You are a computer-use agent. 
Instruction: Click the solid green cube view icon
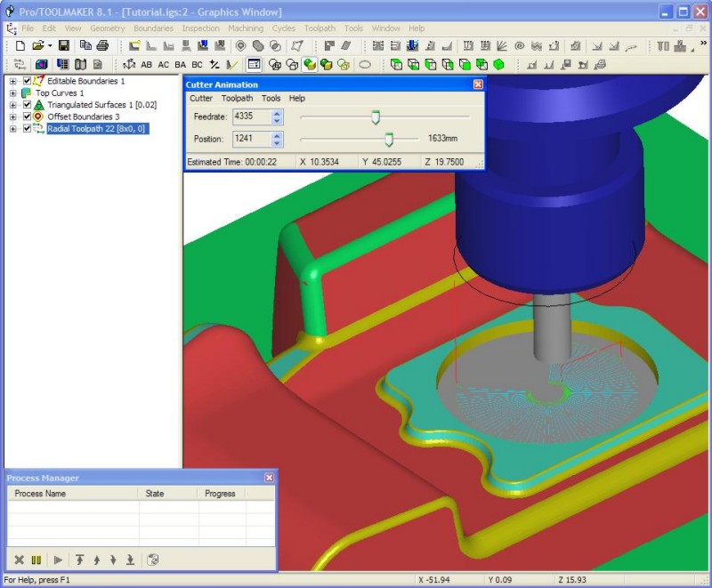pyautogui.click(x=498, y=64)
